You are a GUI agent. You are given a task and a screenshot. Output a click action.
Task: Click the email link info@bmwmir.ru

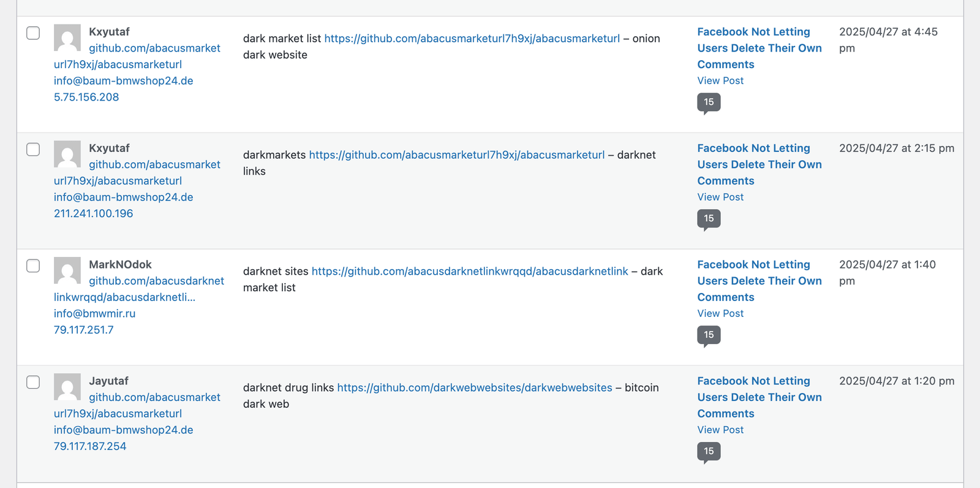(x=94, y=313)
